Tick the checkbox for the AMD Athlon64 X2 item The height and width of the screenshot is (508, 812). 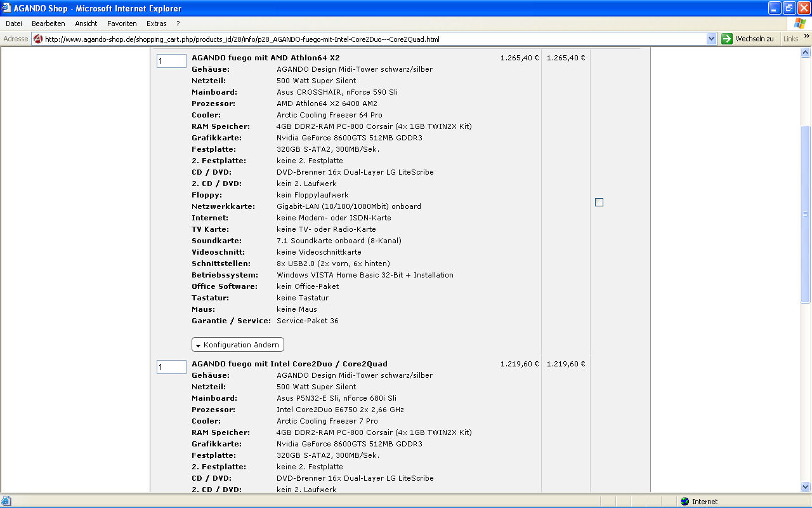click(x=599, y=202)
